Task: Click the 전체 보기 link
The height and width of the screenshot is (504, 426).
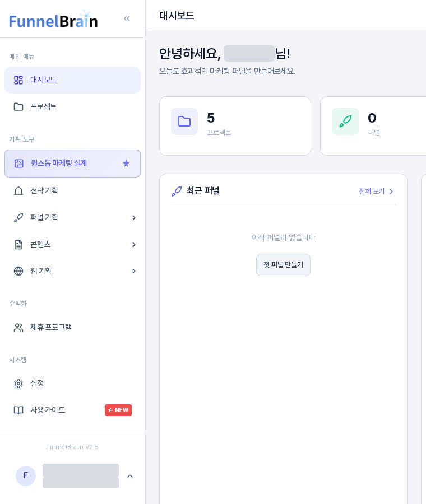Action: pos(372,192)
